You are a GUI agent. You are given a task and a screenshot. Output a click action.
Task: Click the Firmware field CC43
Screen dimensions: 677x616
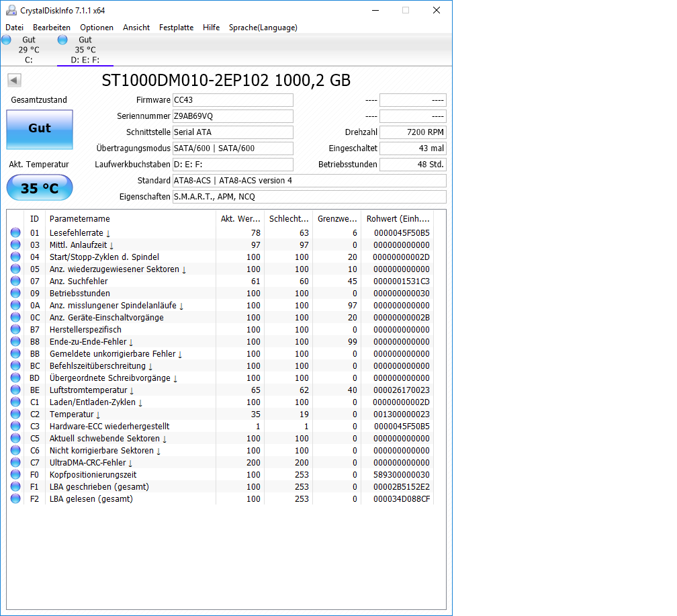point(232,100)
